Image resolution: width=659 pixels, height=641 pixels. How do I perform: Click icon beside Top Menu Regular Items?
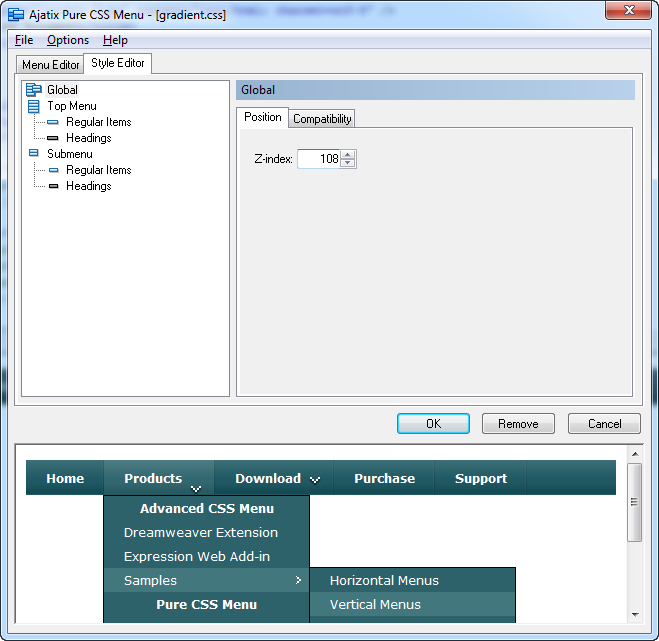(53, 122)
